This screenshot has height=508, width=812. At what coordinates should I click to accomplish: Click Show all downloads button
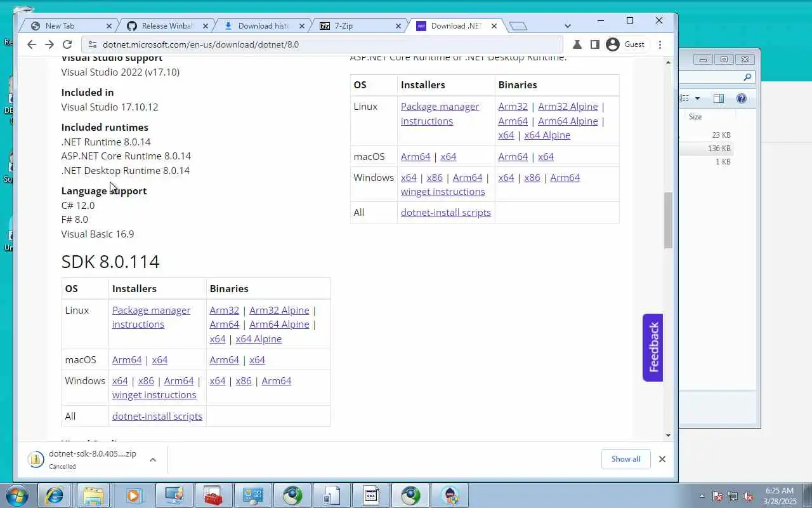tap(625, 459)
